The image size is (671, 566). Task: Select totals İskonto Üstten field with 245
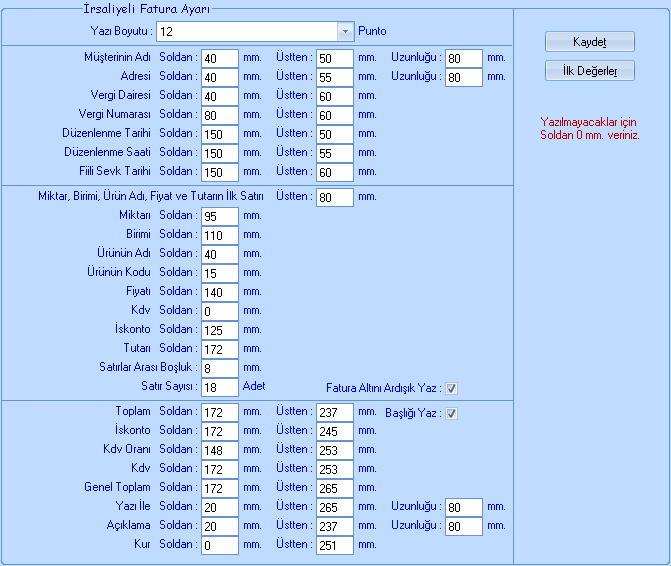[335, 432]
